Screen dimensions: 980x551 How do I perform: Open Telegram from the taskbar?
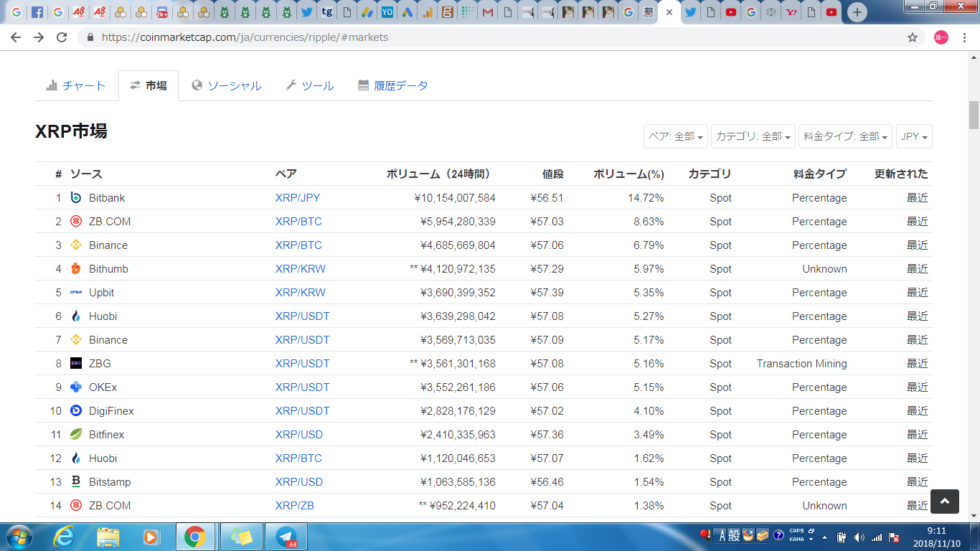click(287, 537)
